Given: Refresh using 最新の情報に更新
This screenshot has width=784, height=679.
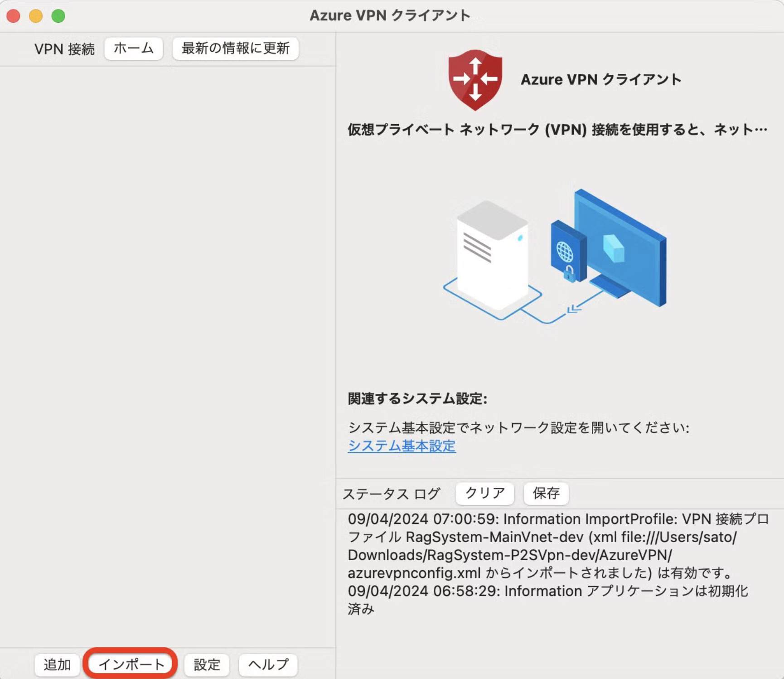Looking at the screenshot, I should click(235, 49).
